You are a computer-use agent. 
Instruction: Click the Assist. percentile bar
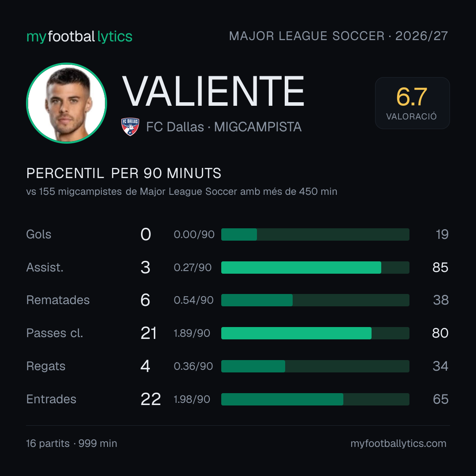pos(315,268)
